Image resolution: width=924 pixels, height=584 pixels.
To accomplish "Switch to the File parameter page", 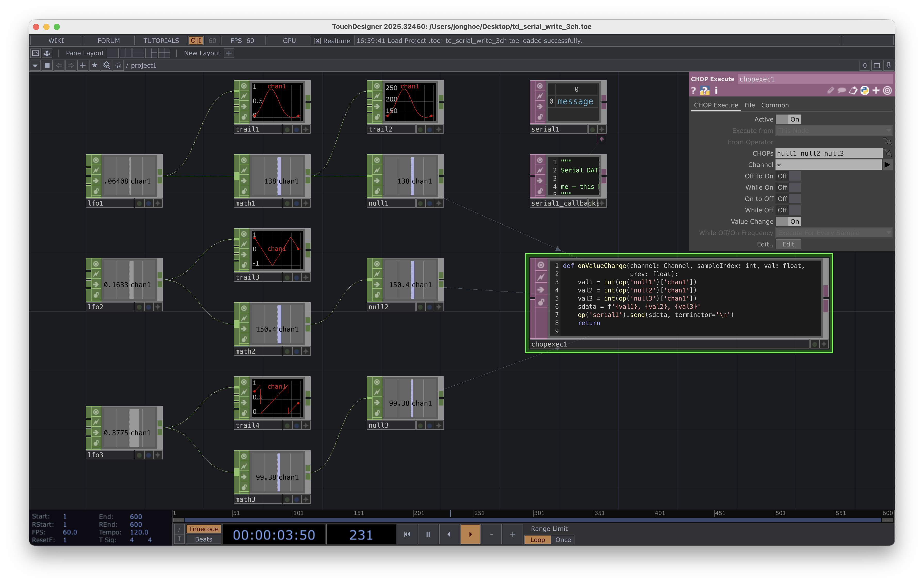I will 749,105.
